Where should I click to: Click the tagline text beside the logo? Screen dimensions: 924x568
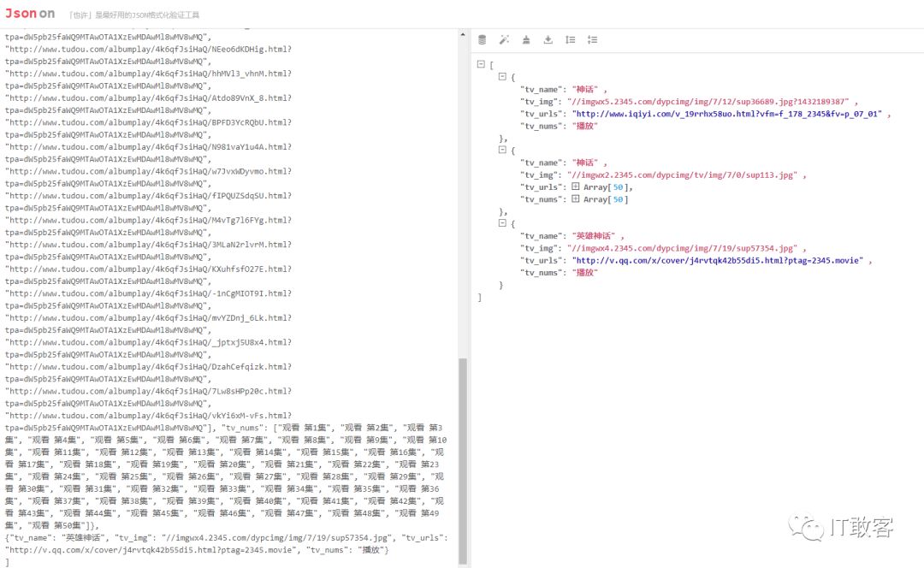[134, 15]
